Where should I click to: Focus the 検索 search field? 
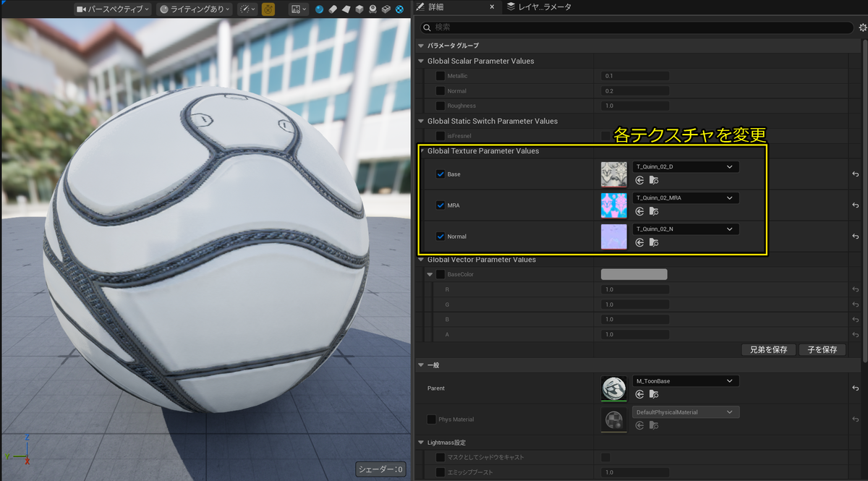(x=637, y=27)
